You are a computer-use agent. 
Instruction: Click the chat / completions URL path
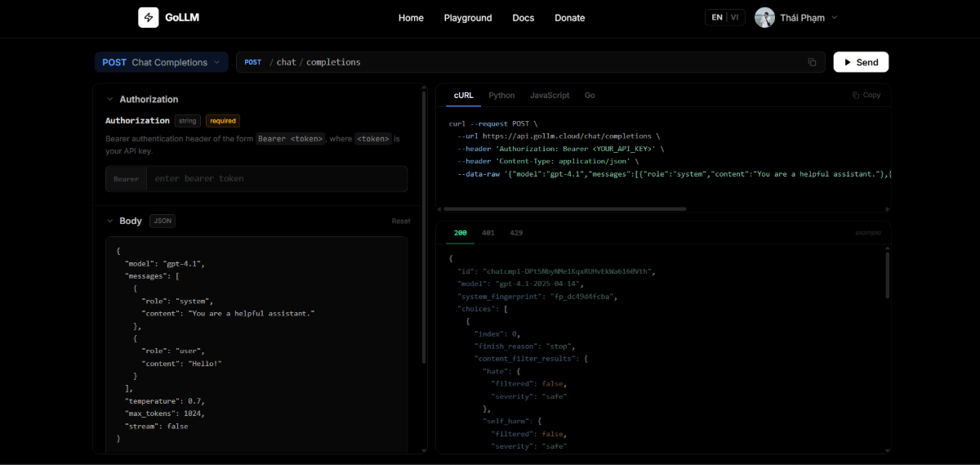point(314,62)
